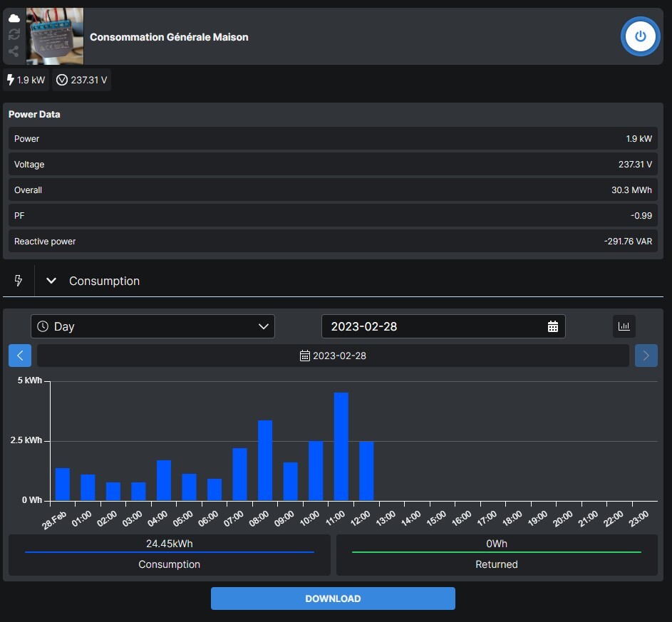Collapse the Consumption section chevron

(51, 281)
